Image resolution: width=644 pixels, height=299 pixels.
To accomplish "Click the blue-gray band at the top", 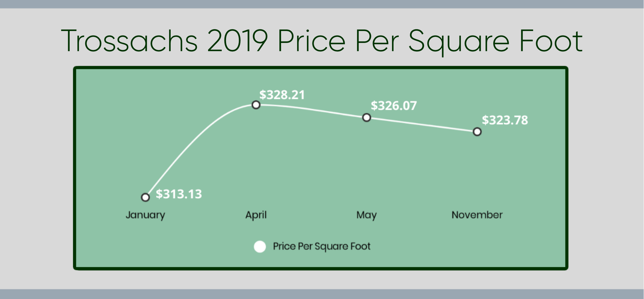I will [x=322, y=4].
